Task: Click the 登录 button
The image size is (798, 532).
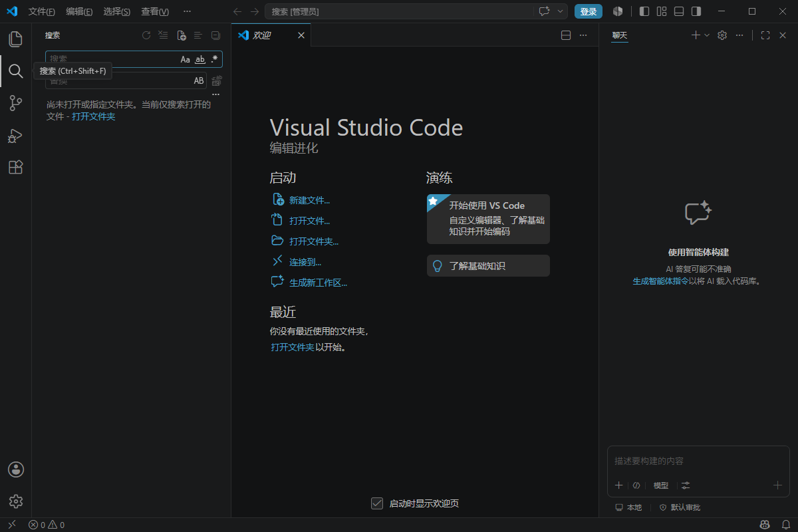Action: coord(589,11)
